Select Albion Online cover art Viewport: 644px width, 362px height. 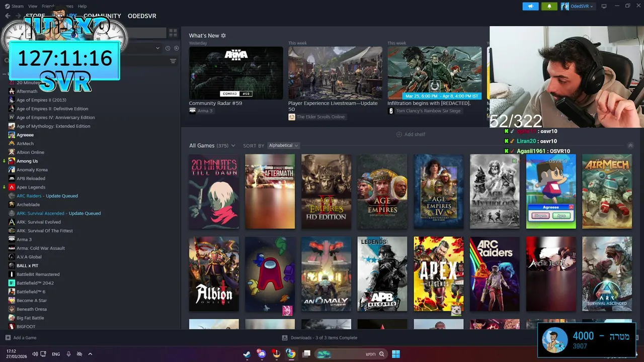coord(214,274)
